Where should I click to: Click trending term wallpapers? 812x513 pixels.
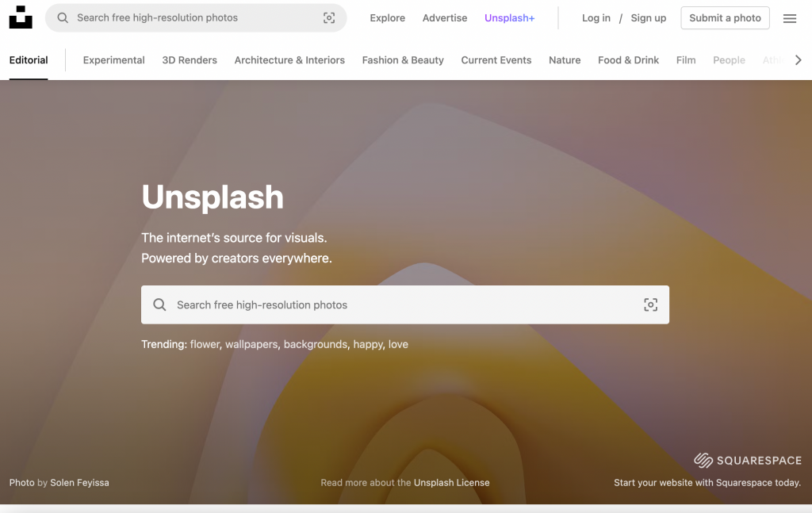point(251,344)
